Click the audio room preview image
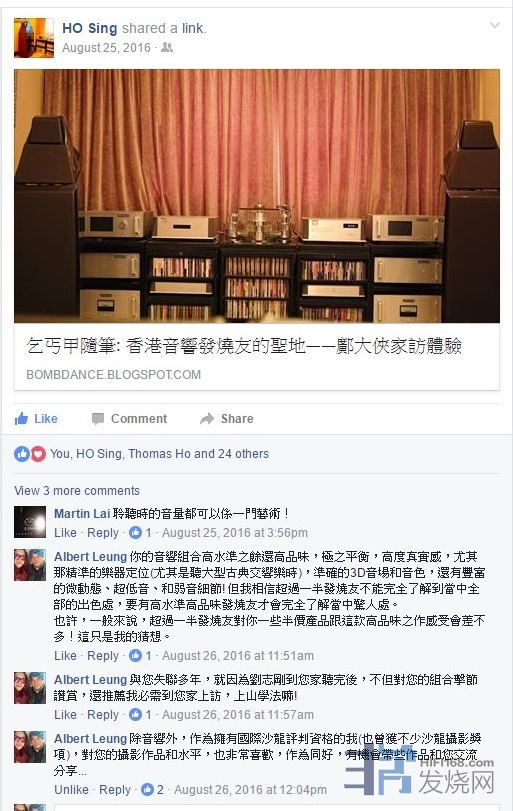 pyautogui.click(x=256, y=196)
